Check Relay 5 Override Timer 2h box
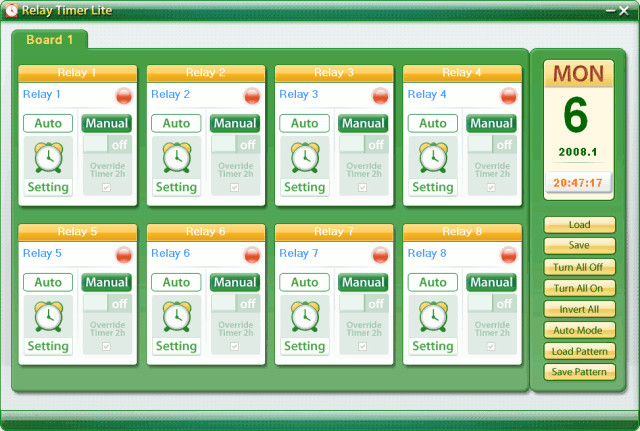The image size is (640, 431). tap(107, 346)
